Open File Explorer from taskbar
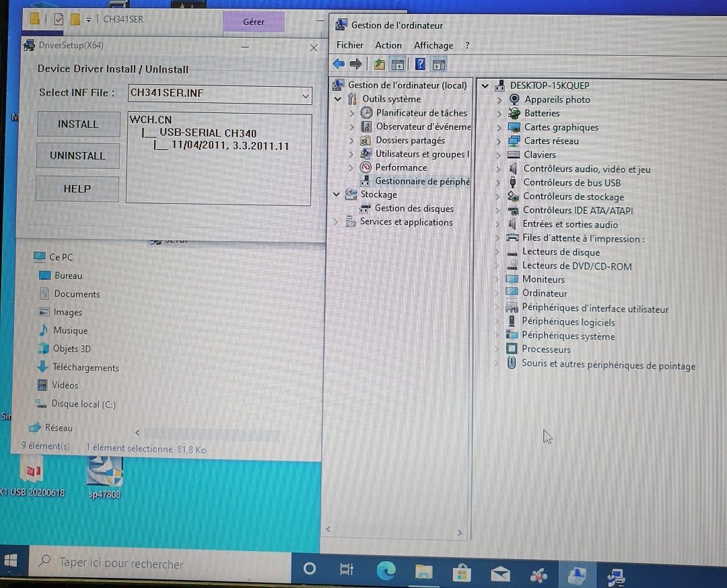Viewport: 727px width, 588px height. pos(423,572)
